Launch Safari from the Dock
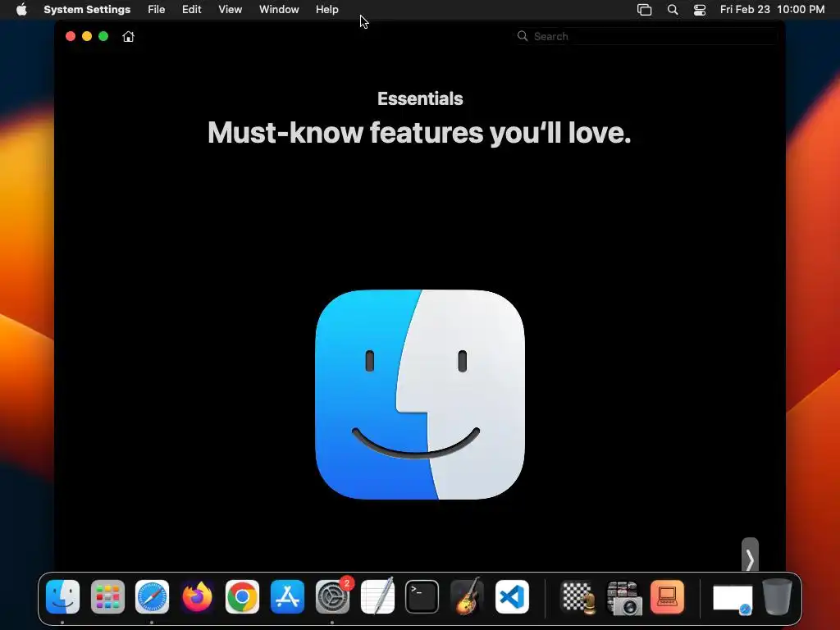840x630 pixels. (152, 597)
